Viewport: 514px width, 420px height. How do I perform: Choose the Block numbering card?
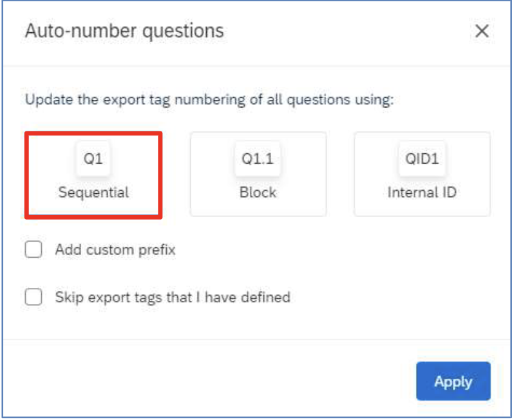(258, 174)
